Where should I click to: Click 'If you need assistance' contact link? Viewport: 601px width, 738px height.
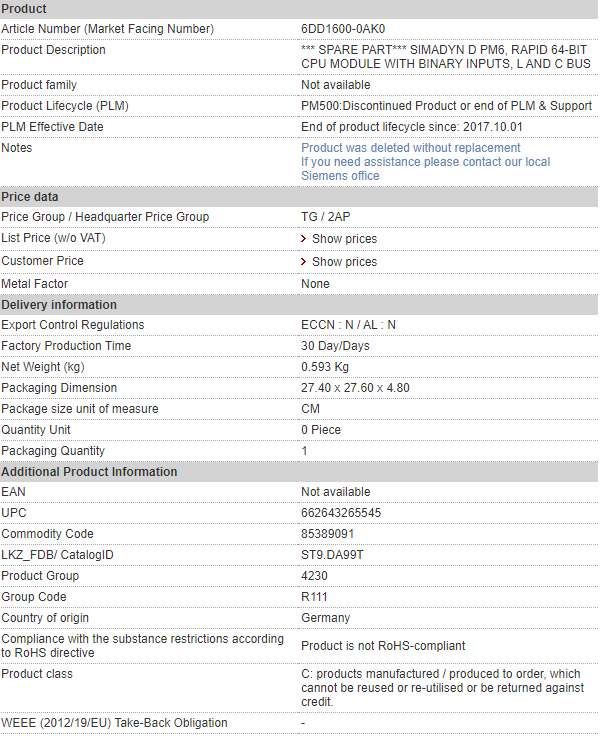click(425, 168)
